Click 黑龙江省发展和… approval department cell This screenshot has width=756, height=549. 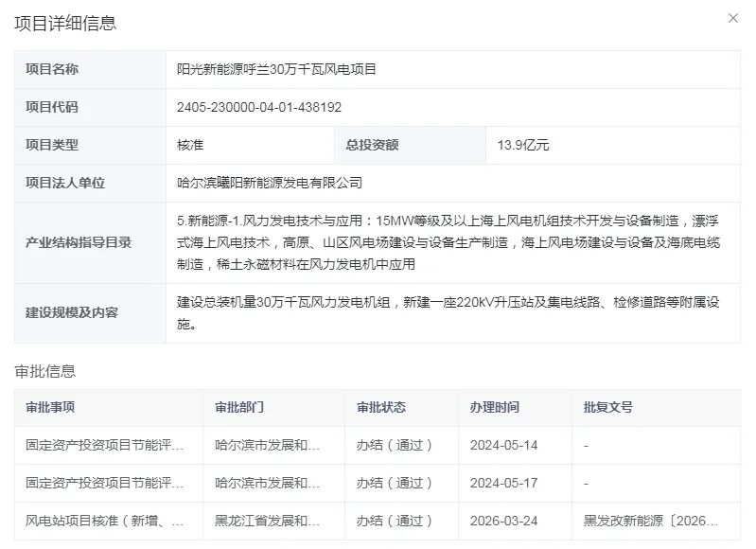(x=268, y=521)
